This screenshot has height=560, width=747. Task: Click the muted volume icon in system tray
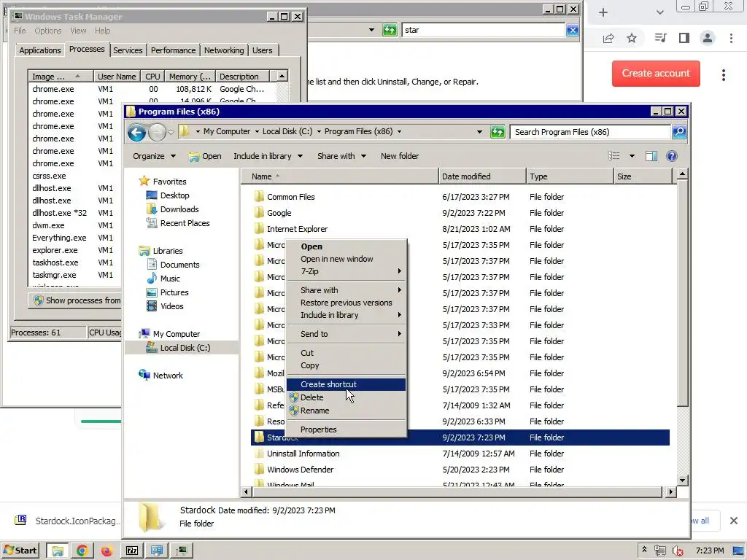tap(677, 551)
